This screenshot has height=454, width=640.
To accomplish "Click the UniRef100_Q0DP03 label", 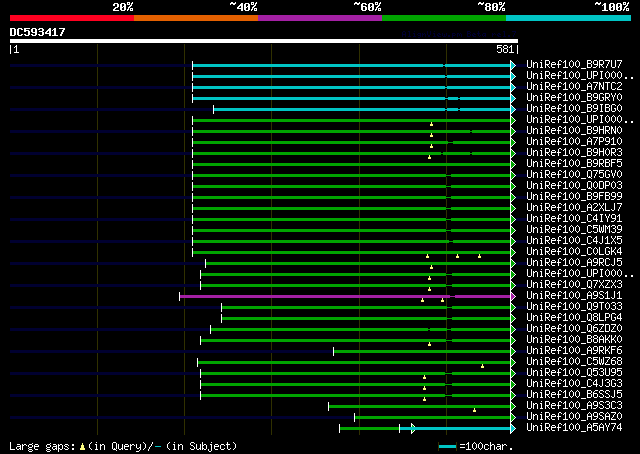I will [574, 186].
